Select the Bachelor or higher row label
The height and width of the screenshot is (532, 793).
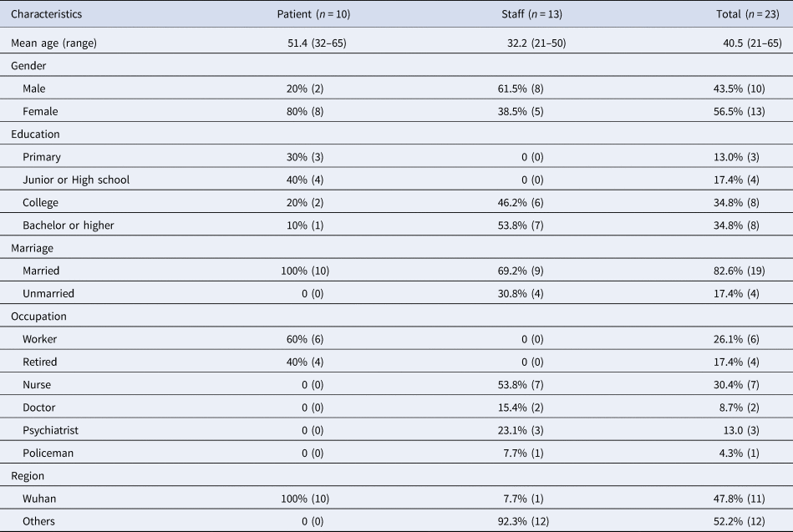point(70,225)
